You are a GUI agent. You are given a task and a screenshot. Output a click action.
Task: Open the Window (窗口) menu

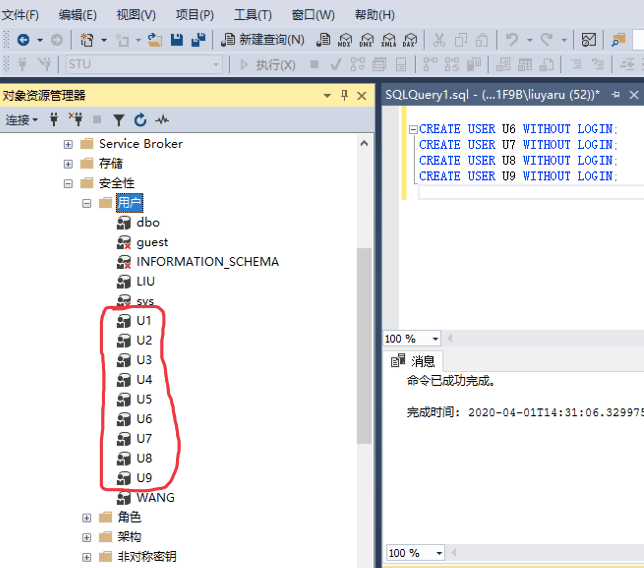tap(313, 15)
